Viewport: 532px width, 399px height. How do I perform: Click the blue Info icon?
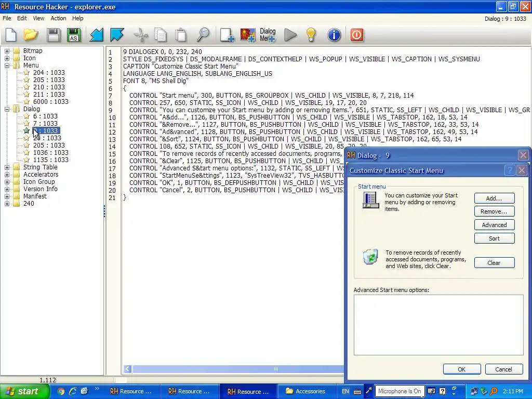334,35
